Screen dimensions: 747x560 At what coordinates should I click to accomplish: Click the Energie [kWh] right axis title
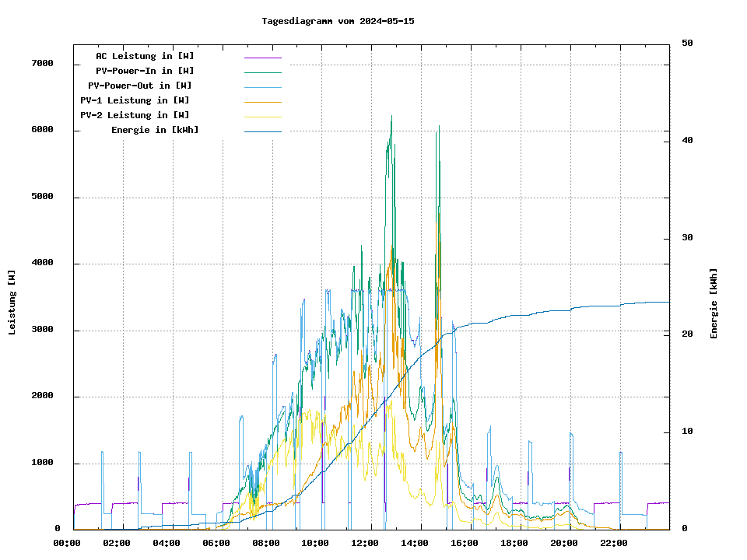click(x=714, y=303)
